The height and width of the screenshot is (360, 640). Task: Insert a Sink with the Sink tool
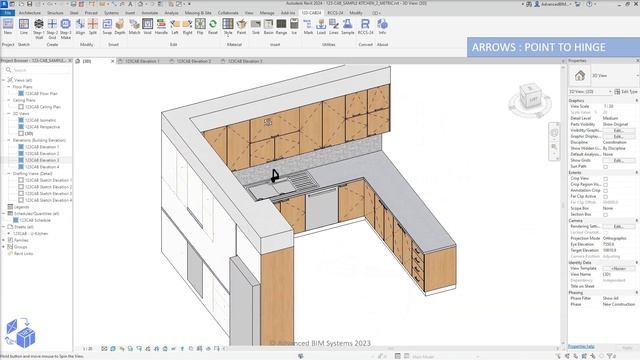[256, 27]
